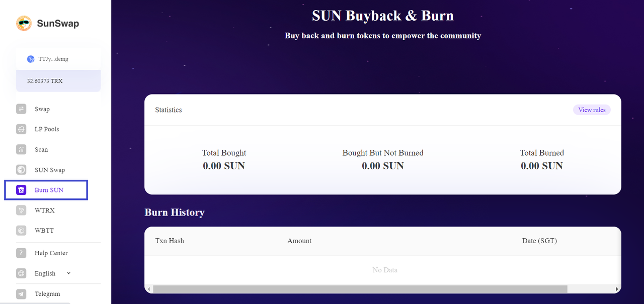Viewport: 644px width, 304px height.
Task: Click the horizontal scrollbar thumb in Burn History
Action: (x=360, y=289)
